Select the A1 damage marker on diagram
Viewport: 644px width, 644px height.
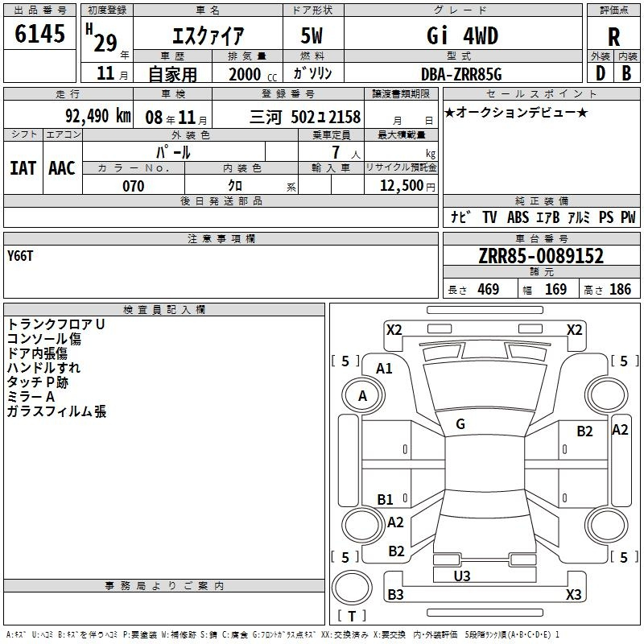click(385, 368)
